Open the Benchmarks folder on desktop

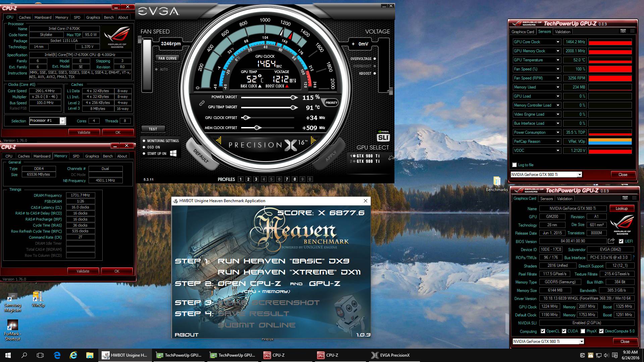point(497,184)
